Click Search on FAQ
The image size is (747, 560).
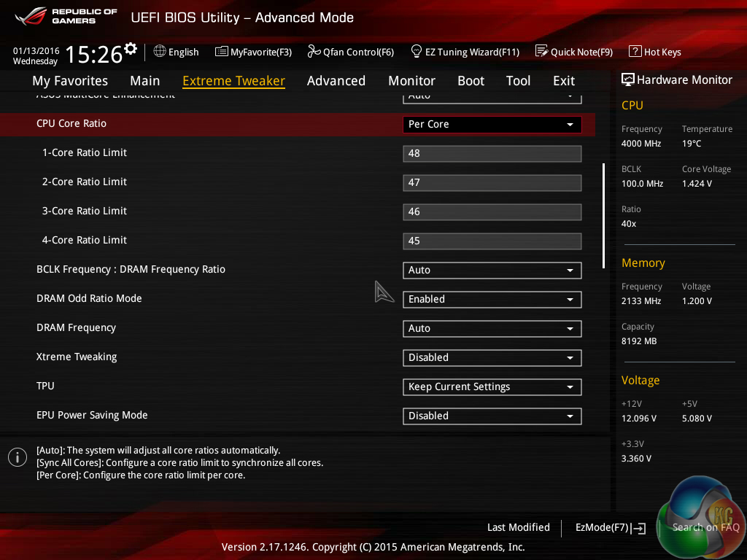[x=705, y=528]
